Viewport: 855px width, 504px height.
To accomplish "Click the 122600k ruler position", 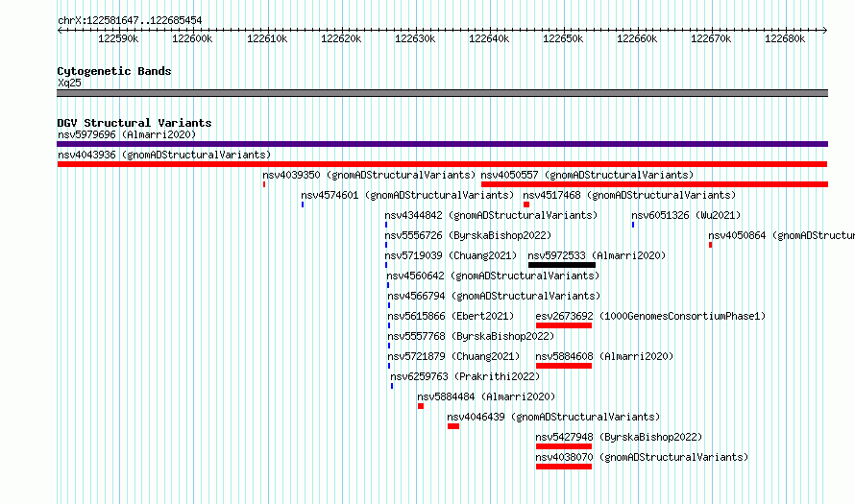I will click(192, 38).
